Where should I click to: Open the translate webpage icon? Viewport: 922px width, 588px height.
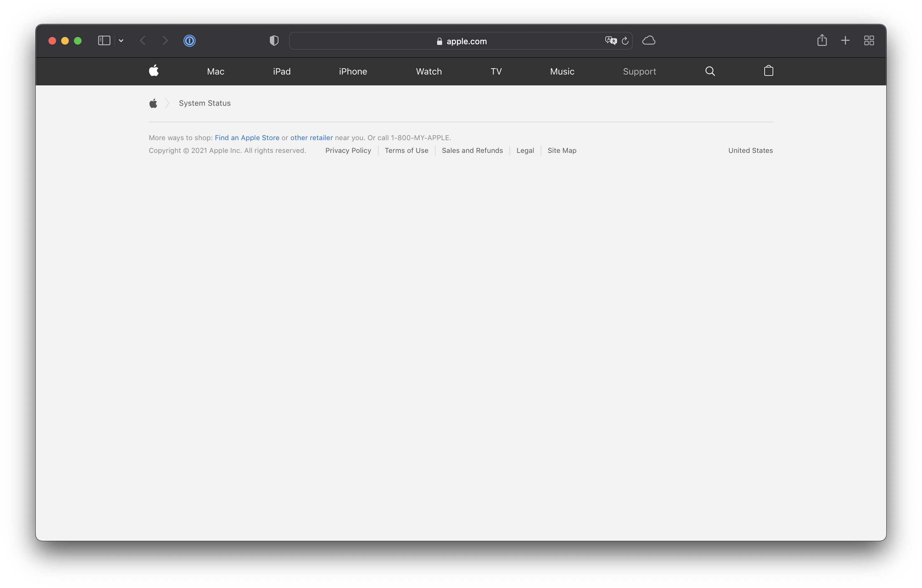(x=611, y=40)
